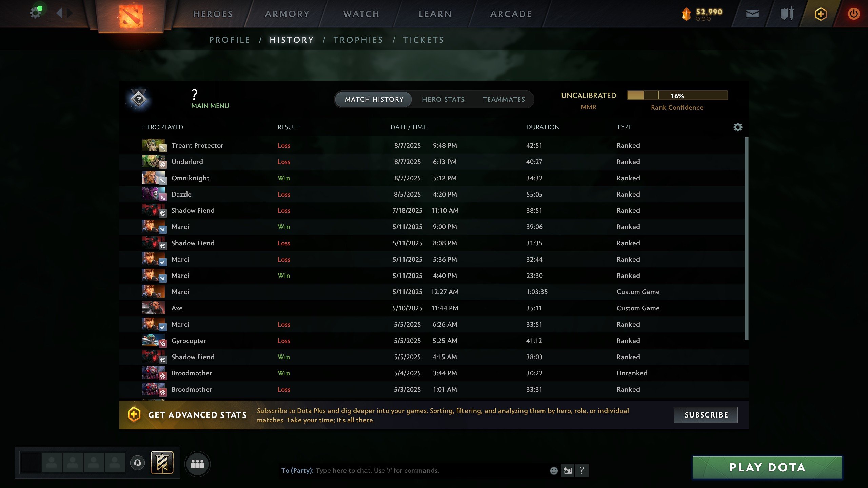Click the first empty party slot
The image size is (868, 488).
pyautogui.click(x=52, y=462)
